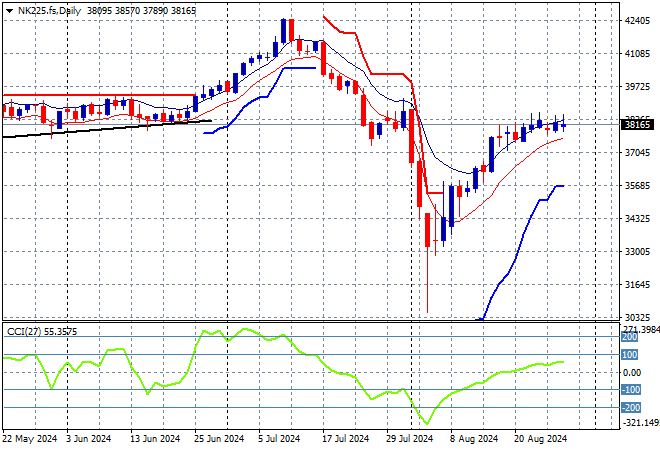Click the 38165 current price tag
Screen dimensions: 660x450
(637, 125)
